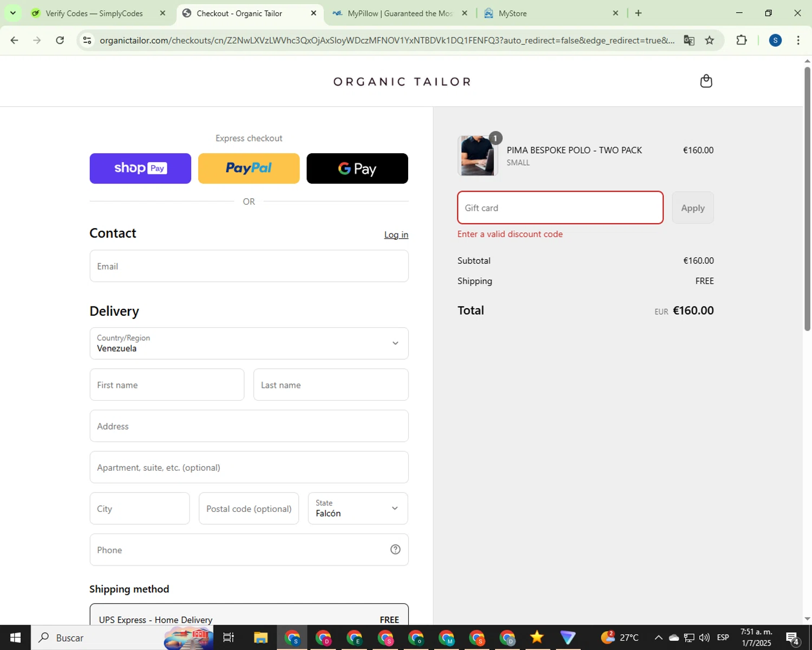Viewport: 812px width, 650px height.
Task: Open tab search dropdown arrow
Action: pyautogui.click(x=12, y=13)
